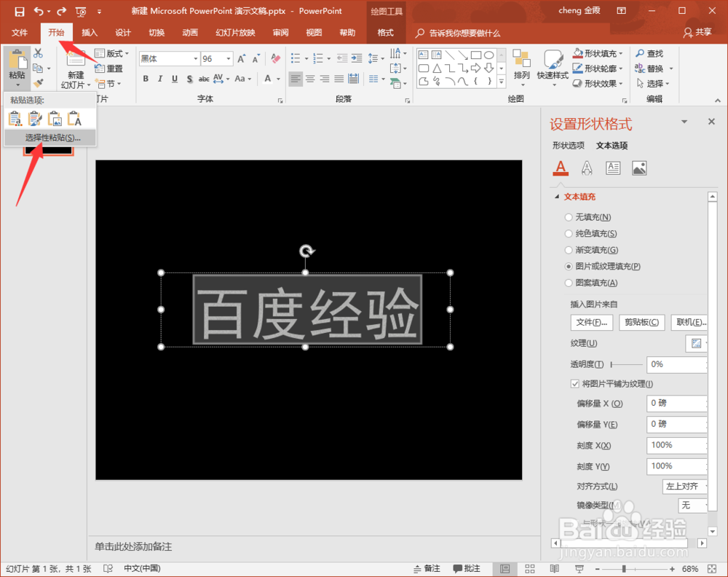Screen dimensions: 728x577
Task: Open Mirror Type dropdown showing 无
Action: [693, 505]
